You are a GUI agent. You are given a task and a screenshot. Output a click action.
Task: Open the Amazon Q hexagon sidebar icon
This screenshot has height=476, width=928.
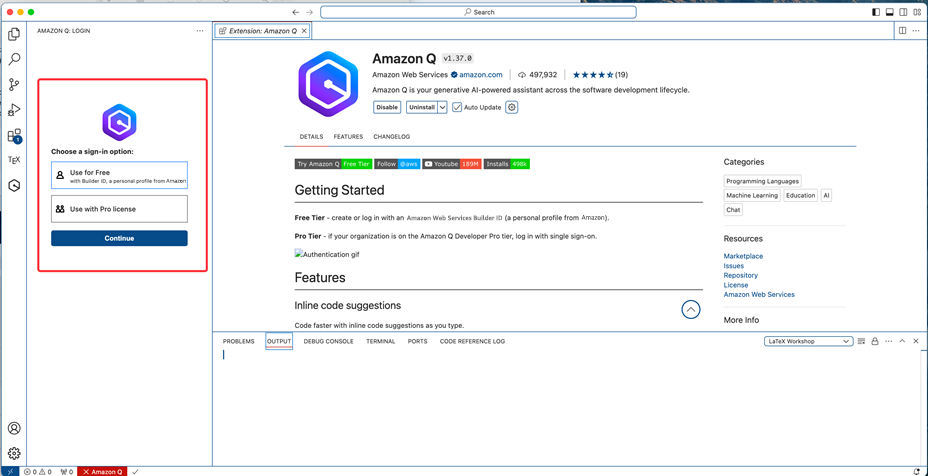[14, 186]
